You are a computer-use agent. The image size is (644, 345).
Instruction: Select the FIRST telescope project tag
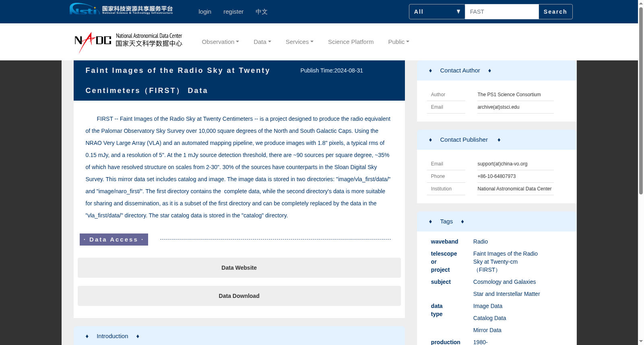pos(506,262)
